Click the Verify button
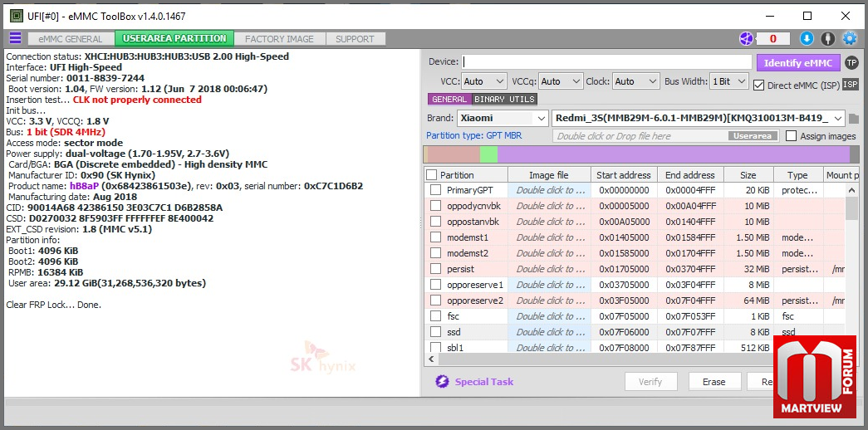Screen dimensions: 868x430 click(x=650, y=382)
